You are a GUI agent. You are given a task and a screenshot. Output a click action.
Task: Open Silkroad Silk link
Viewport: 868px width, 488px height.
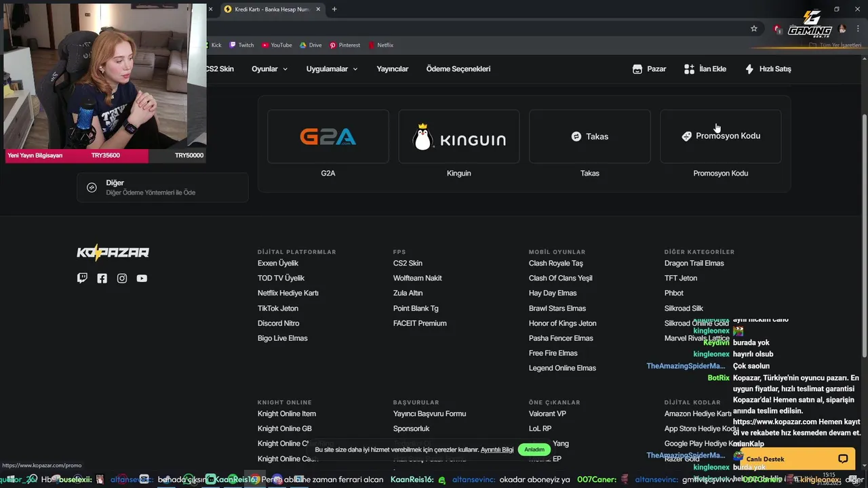pyautogui.click(x=684, y=308)
